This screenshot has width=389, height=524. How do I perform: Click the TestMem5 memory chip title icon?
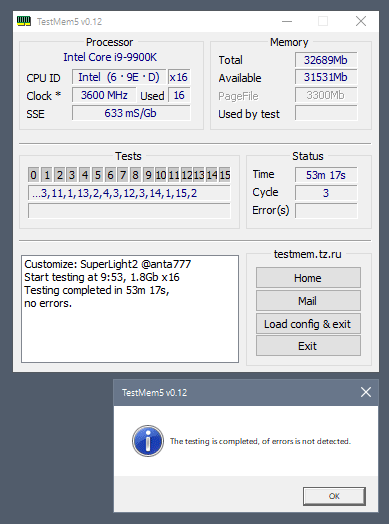coord(24,21)
